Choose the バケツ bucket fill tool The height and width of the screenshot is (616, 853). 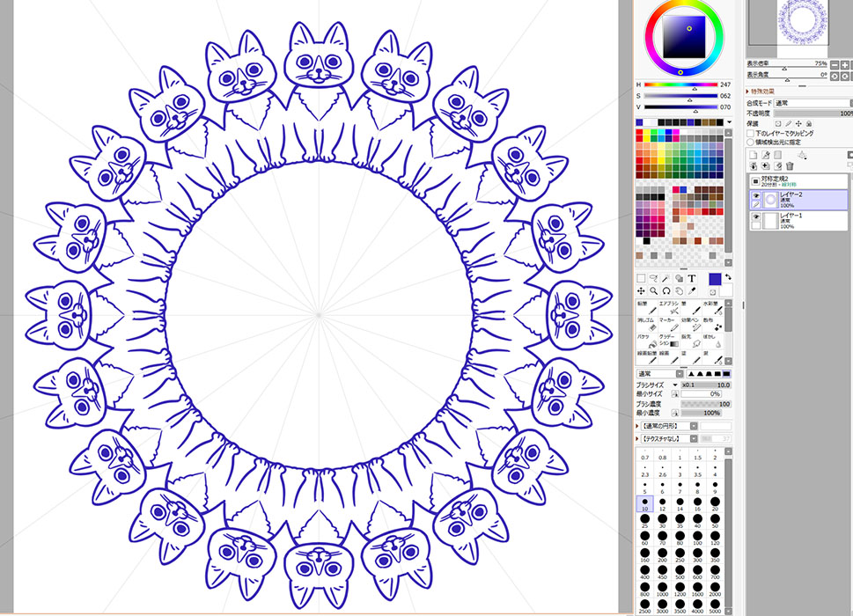tap(647, 341)
